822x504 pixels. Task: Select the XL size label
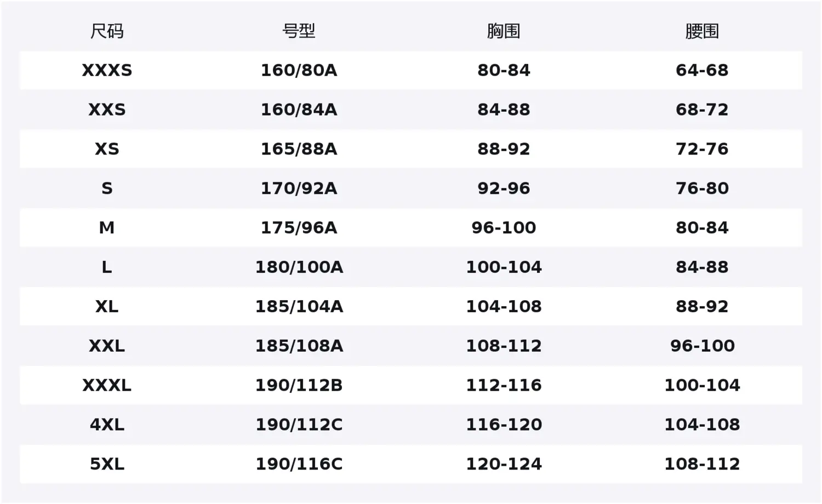coord(107,306)
